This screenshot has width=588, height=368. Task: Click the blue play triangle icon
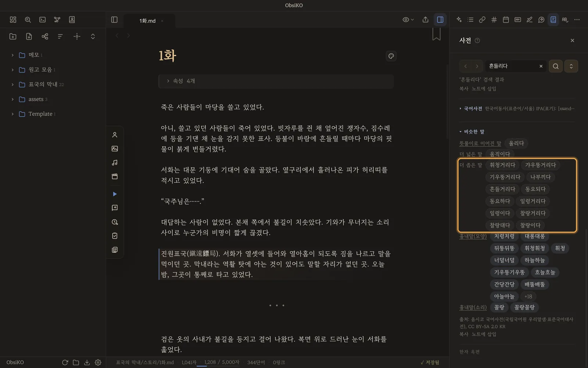115,194
